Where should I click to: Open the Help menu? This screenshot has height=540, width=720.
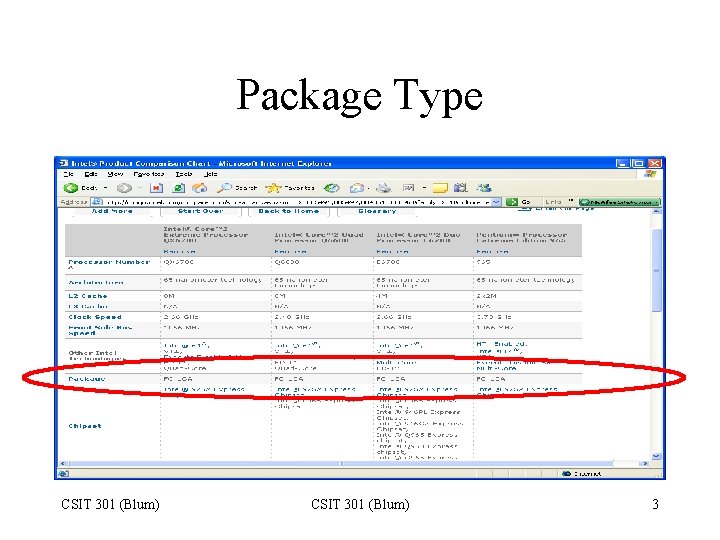pyautogui.click(x=210, y=174)
